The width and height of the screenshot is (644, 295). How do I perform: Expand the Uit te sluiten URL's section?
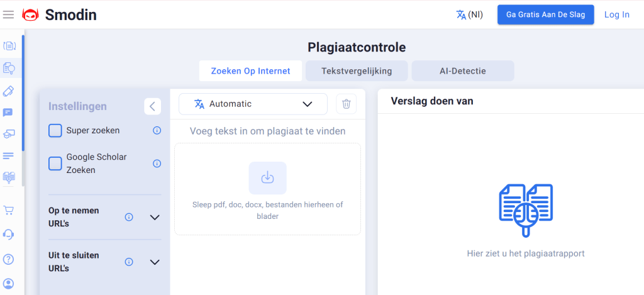pyautogui.click(x=155, y=262)
